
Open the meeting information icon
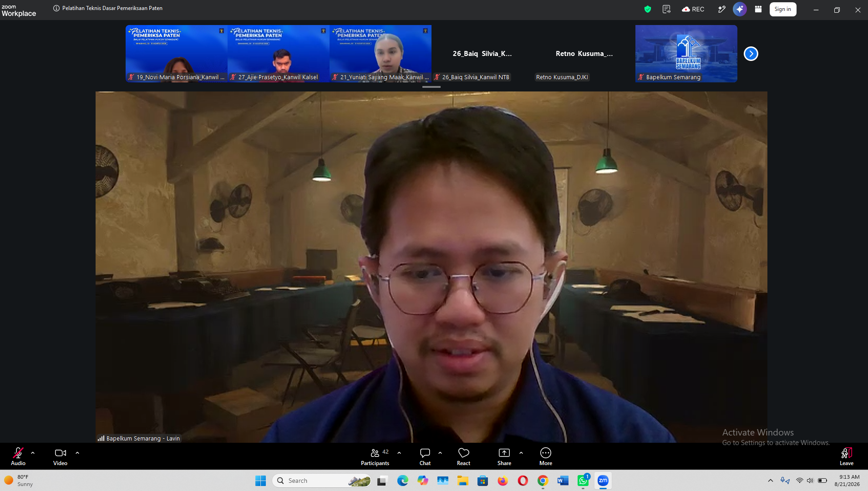(x=56, y=8)
